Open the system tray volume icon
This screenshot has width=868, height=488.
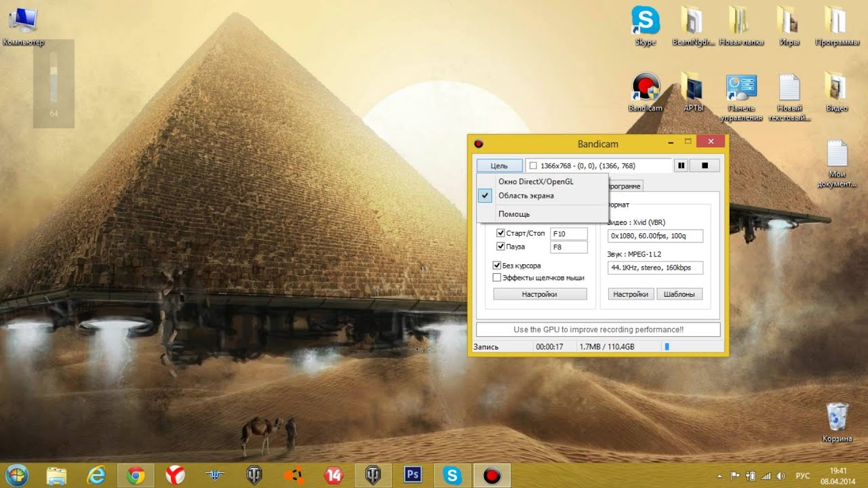(x=781, y=476)
